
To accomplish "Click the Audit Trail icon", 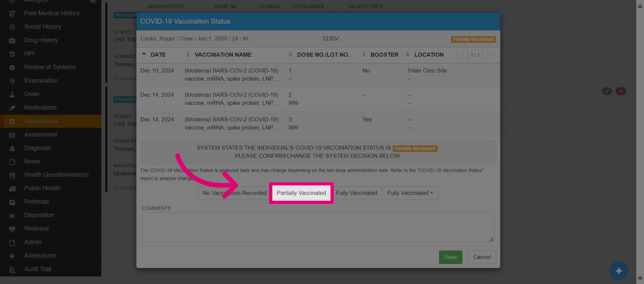I will point(12,269).
